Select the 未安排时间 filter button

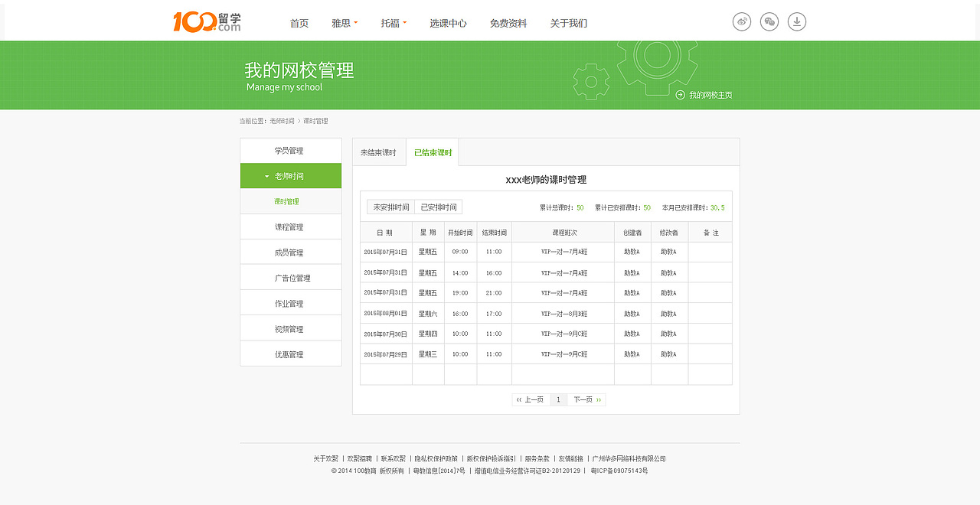[391, 207]
